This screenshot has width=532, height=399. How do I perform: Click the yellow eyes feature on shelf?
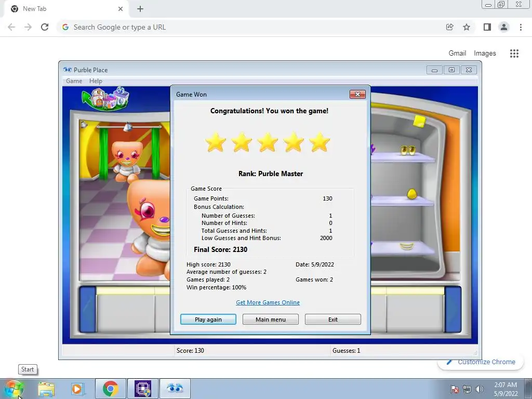[407, 150]
